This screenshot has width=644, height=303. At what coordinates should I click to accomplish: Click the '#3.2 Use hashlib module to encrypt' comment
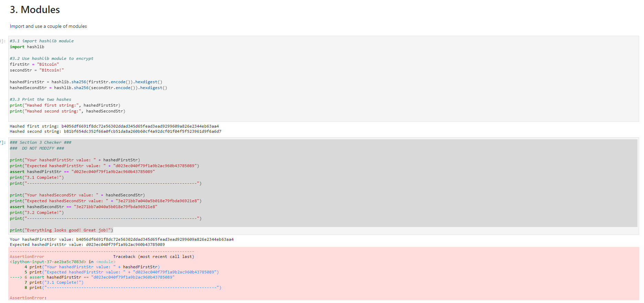point(52,58)
